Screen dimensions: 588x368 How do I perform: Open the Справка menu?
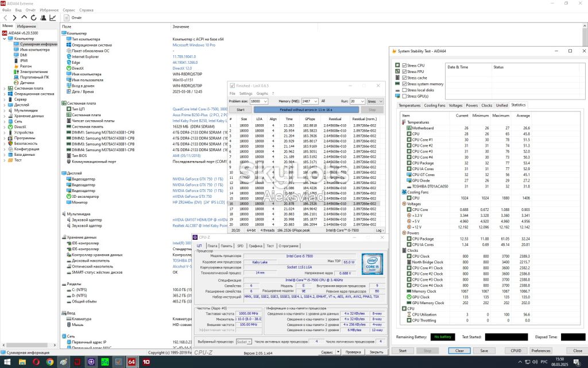pos(87,10)
